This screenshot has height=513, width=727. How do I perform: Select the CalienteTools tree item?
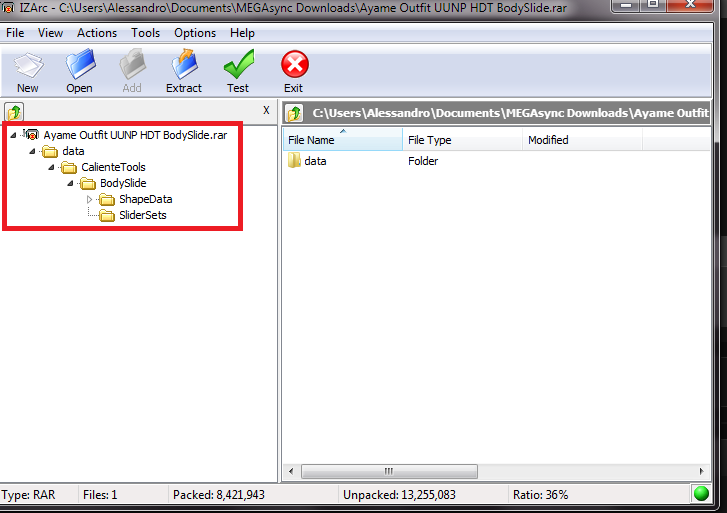tap(114, 167)
